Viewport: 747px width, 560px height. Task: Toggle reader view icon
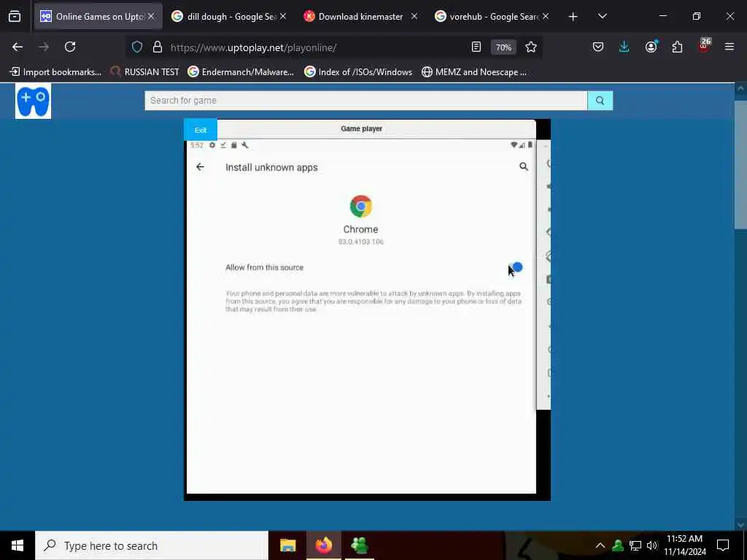tap(476, 47)
